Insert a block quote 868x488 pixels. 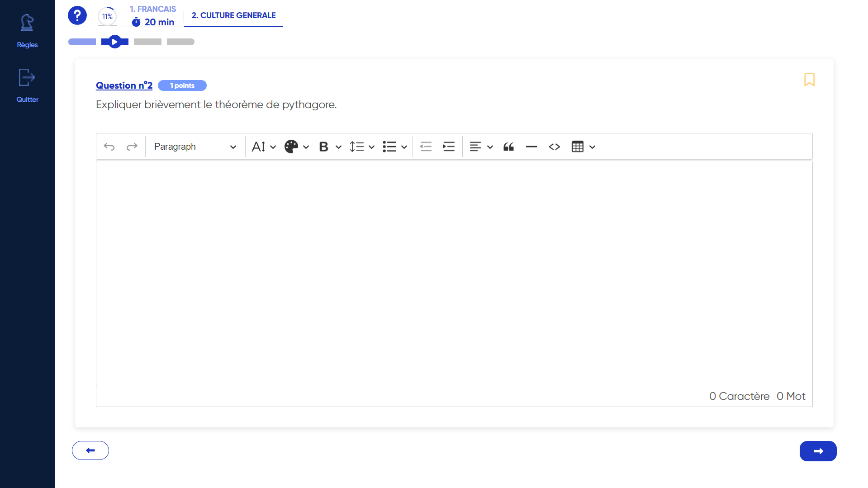click(508, 147)
